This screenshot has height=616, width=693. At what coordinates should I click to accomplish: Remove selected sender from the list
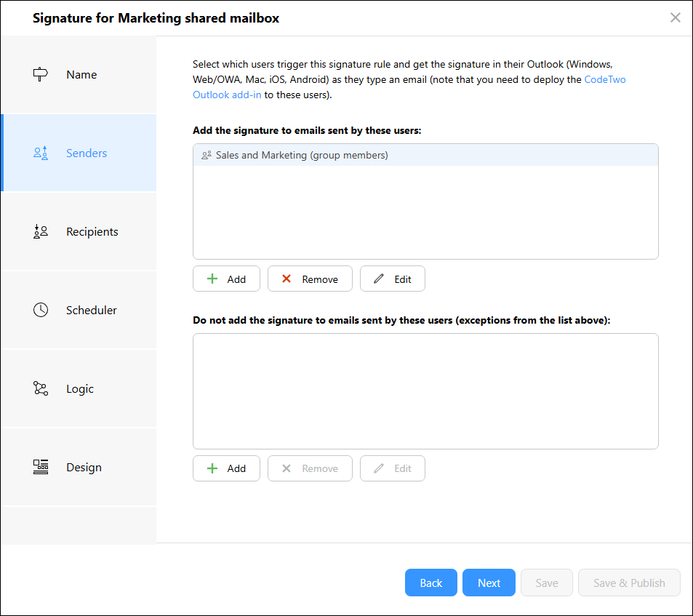click(310, 279)
